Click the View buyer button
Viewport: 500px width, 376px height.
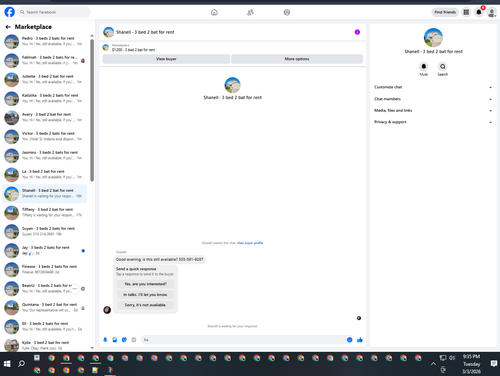[x=166, y=59]
